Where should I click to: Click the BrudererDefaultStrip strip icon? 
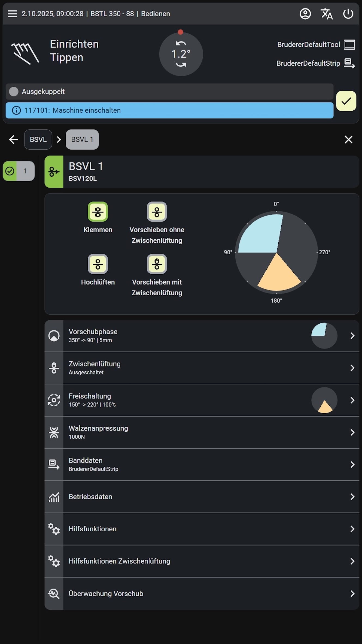click(x=349, y=63)
